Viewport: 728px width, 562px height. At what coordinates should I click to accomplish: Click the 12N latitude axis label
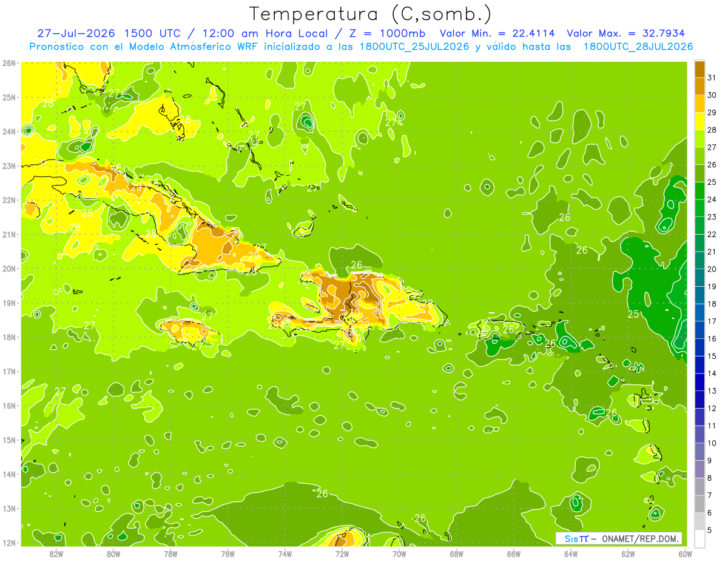(x=9, y=543)
